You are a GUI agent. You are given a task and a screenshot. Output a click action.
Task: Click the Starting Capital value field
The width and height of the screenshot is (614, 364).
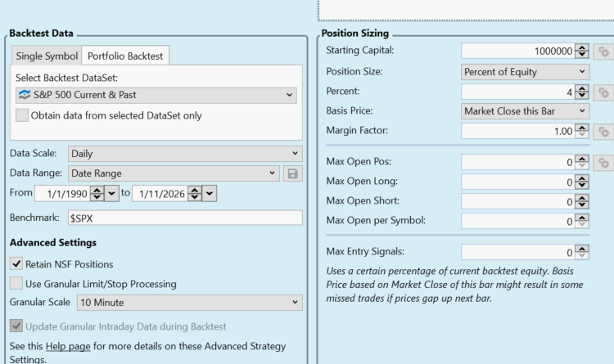(x=517, y=51)
